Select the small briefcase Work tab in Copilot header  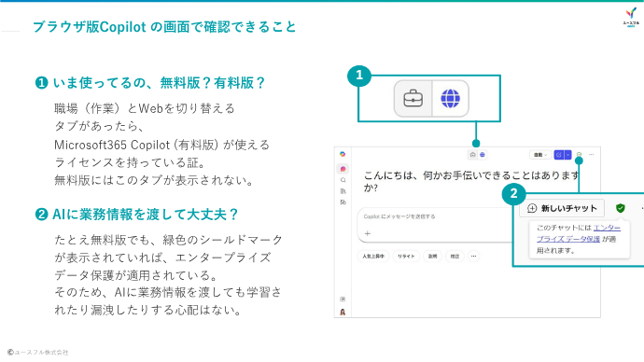[x=472, y=155]
